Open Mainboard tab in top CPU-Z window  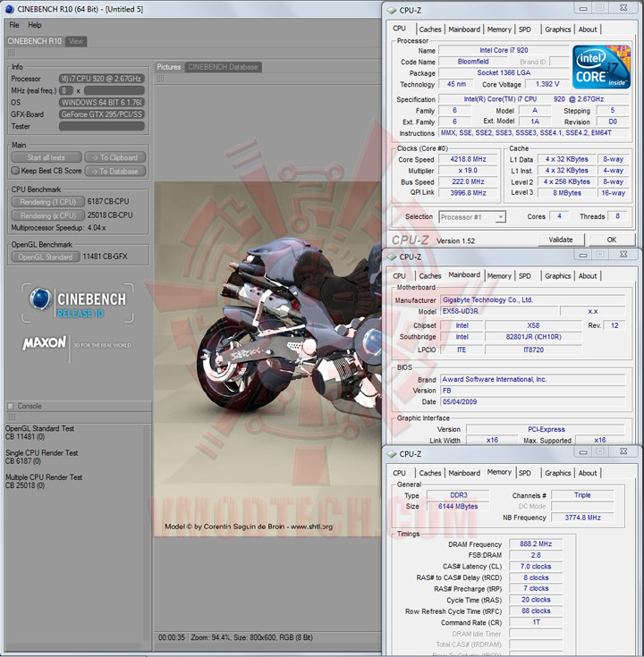[x=464, y=29]
